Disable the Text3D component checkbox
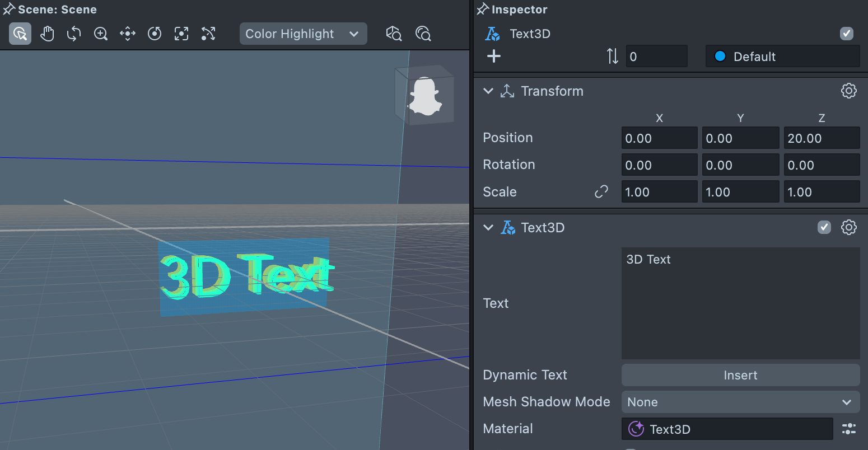This screenshot has width=868, height=450. click(824, 227)
